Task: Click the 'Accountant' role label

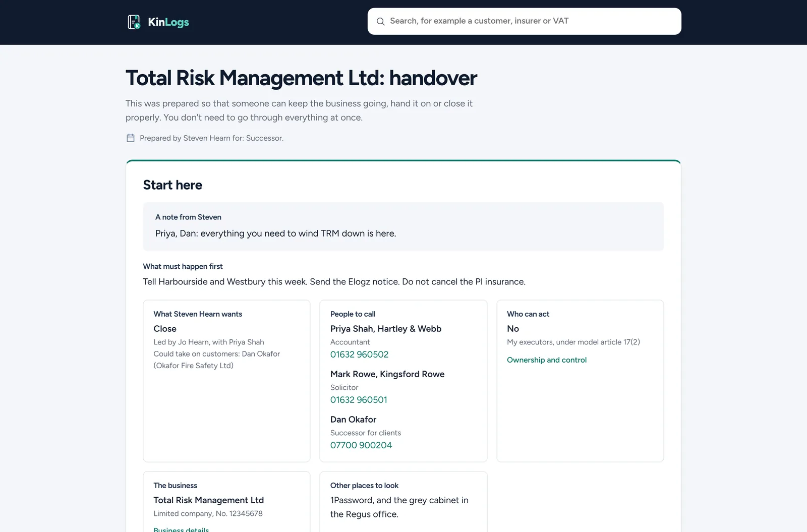Action: (350, 342)
